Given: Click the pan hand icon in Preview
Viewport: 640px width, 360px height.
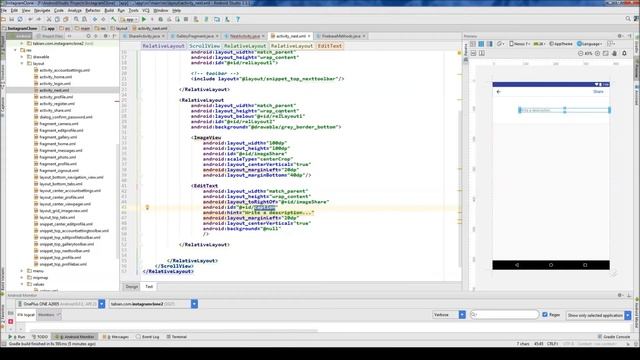Looking at the screenshot, I should coord(614,53).
